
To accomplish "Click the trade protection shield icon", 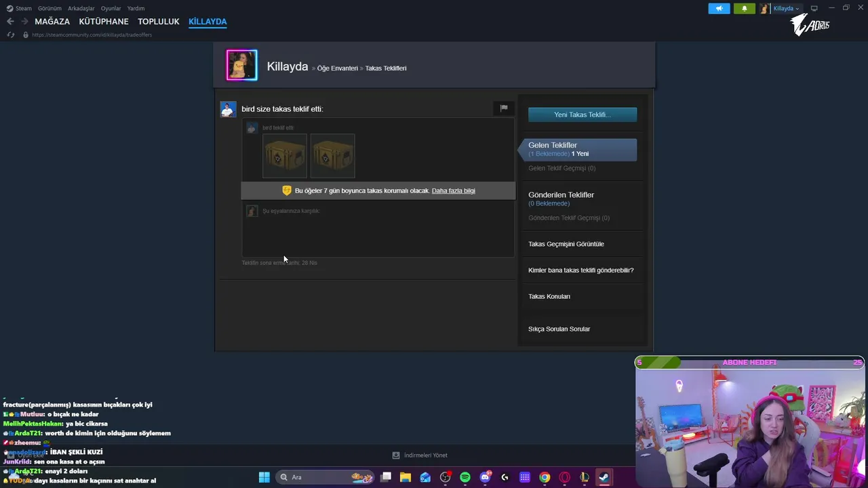I will 287,190.
